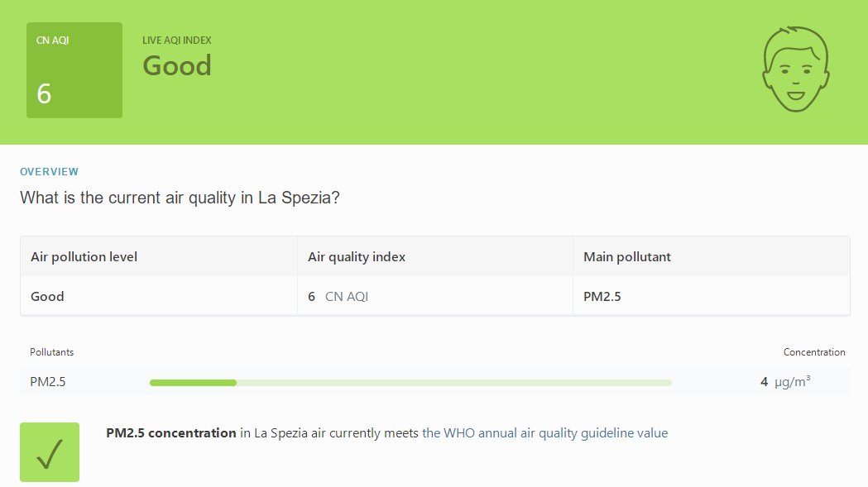Click the Good heading in the banner

click(177, 65)
